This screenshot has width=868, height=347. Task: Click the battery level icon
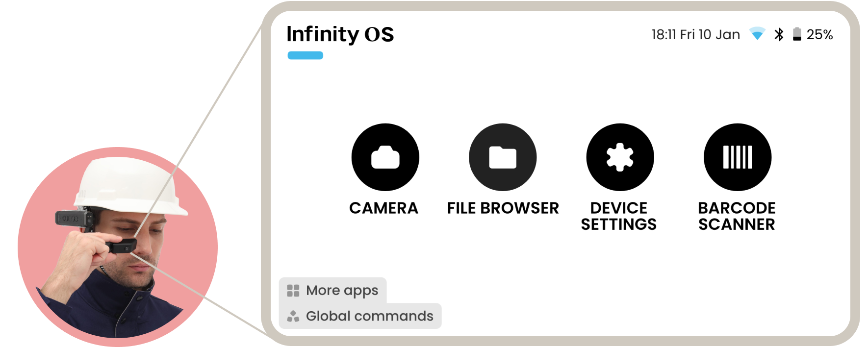coord(797,34)
